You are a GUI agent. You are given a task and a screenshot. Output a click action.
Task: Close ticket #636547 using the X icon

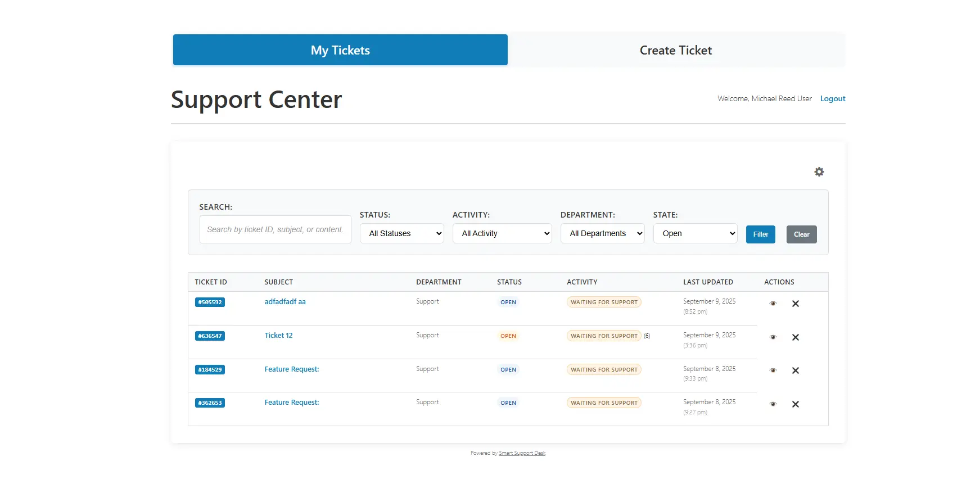click(796, 337)
